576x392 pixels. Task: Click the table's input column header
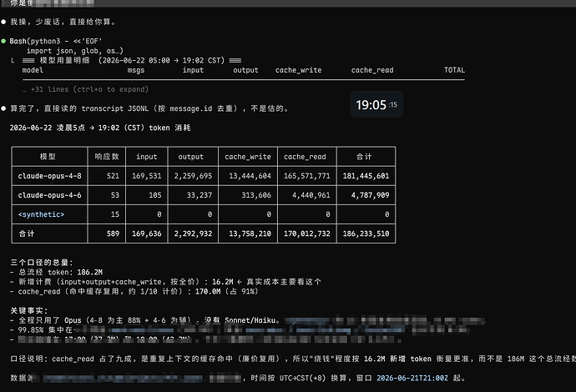click(x=147, y=157)
